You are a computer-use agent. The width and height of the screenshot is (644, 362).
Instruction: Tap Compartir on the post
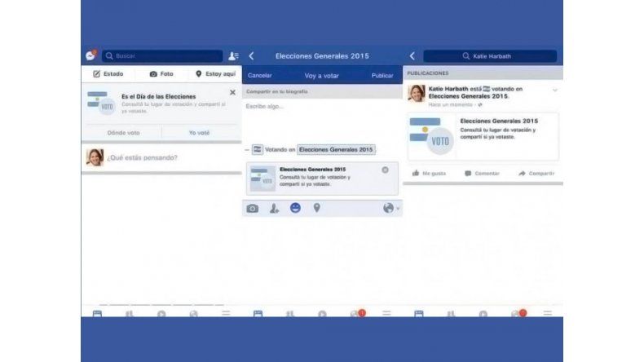[x=536, y=174]
